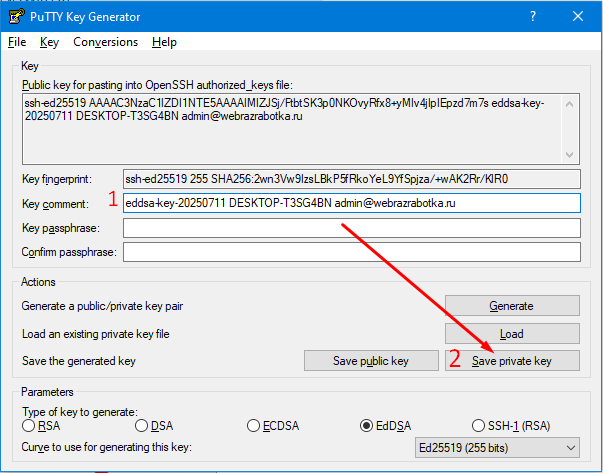Click Save public key button

coord(370,361)
